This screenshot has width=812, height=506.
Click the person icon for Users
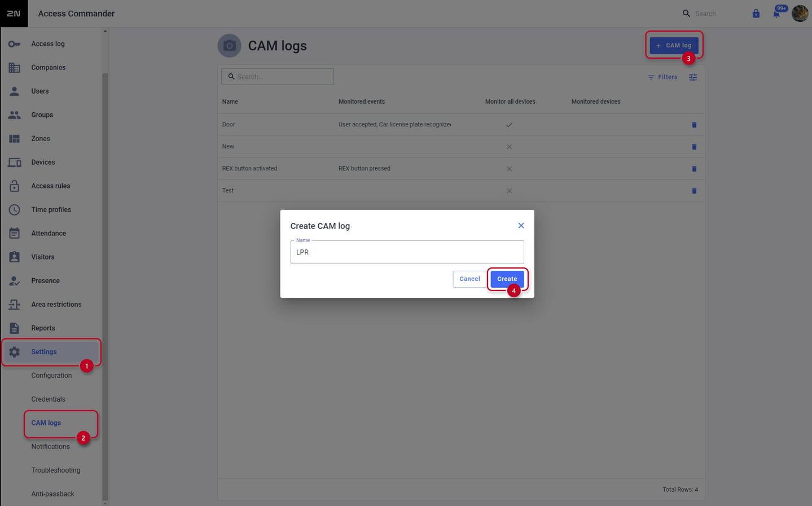point(14,91)
